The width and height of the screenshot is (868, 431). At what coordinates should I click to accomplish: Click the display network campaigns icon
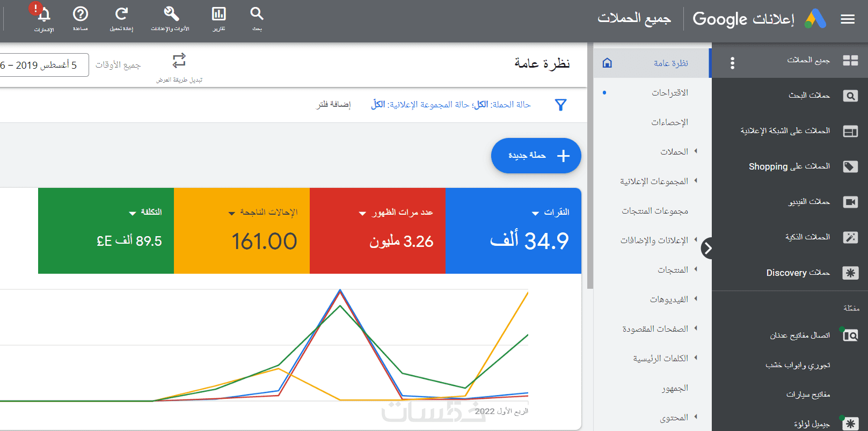coord(850,132)
